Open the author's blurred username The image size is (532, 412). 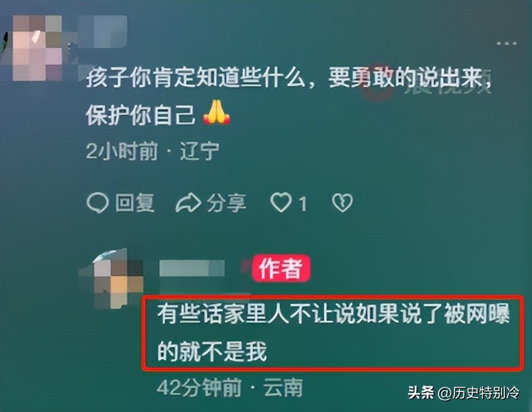click(192, 268)
